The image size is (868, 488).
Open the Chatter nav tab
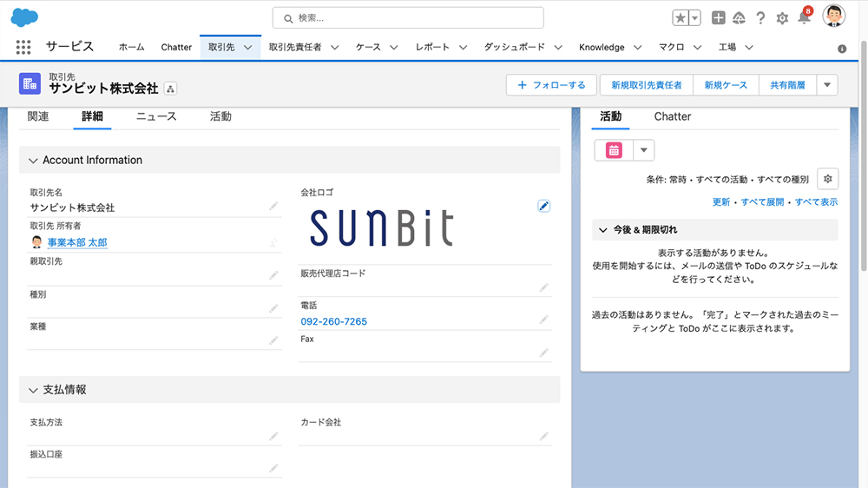pyautogui.click(x=176, y=48)
